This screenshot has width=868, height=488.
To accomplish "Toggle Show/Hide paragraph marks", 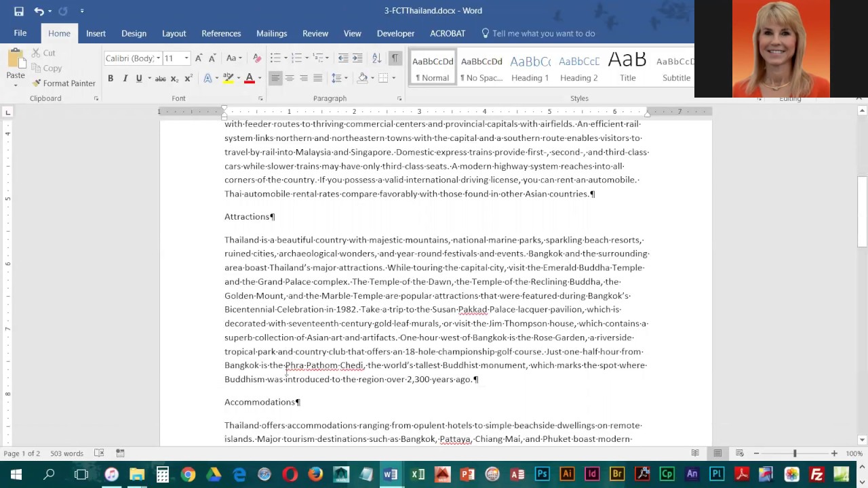I will tap(395, 58).
